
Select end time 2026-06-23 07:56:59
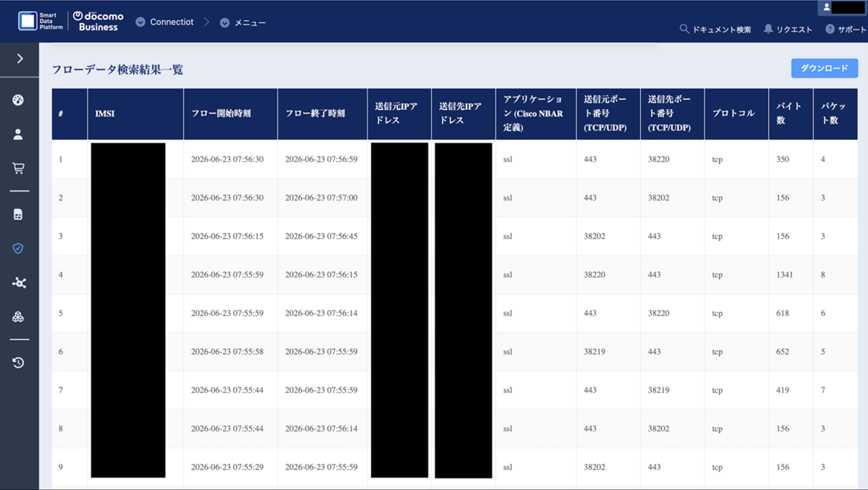tap(321, 159)
